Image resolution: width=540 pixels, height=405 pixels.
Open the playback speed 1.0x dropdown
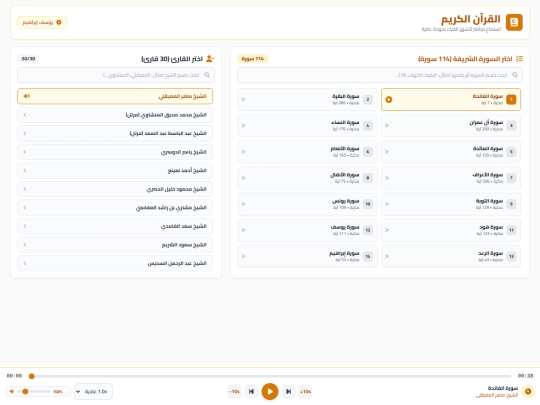(93, 392)
